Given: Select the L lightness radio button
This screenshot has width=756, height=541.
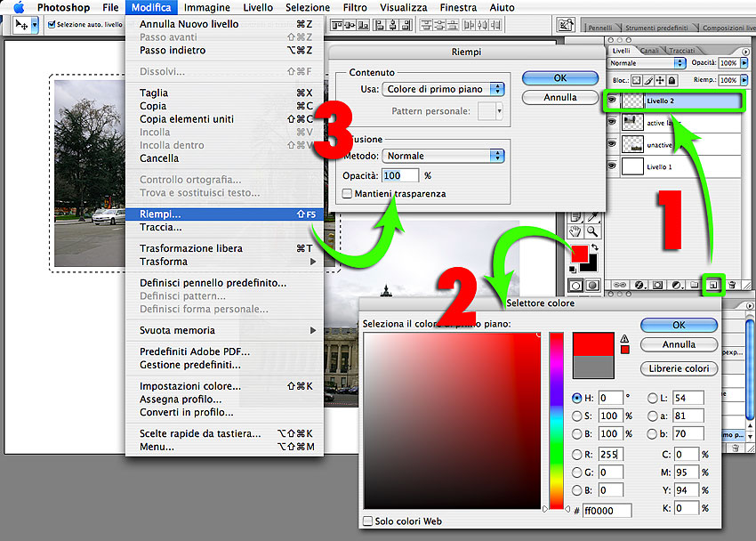Looking at the screenshot, I should coord(652,398).
